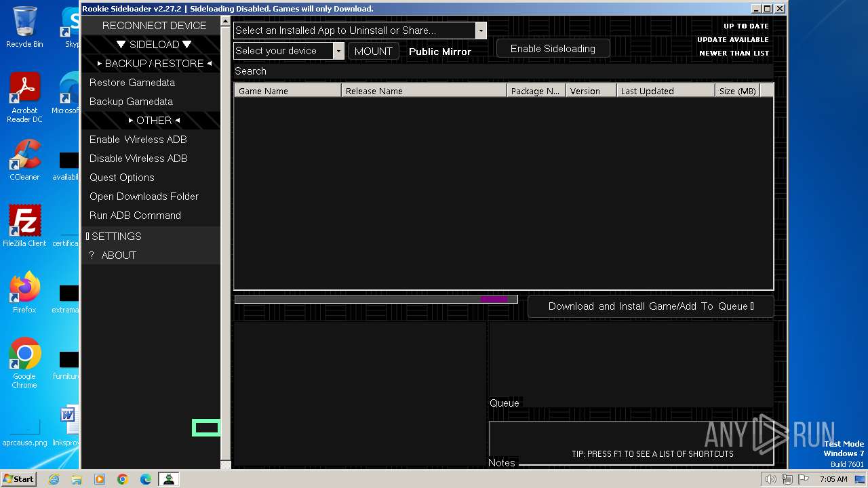Launch Google Chrome from desktop icon

[x=24, y=363]
